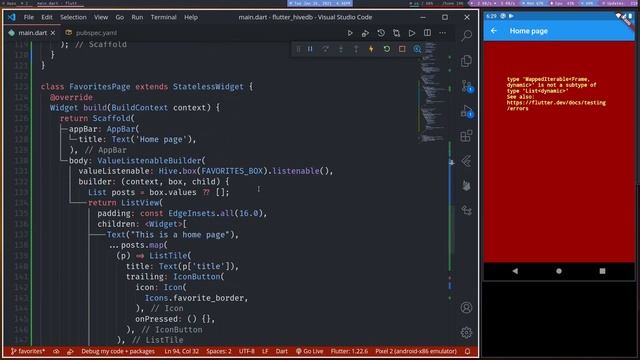Image resolution: width=640 pixels, height=360 pixels.
Task: Click 'ValueListenableBuilder' in code
Action: [149, 161]
